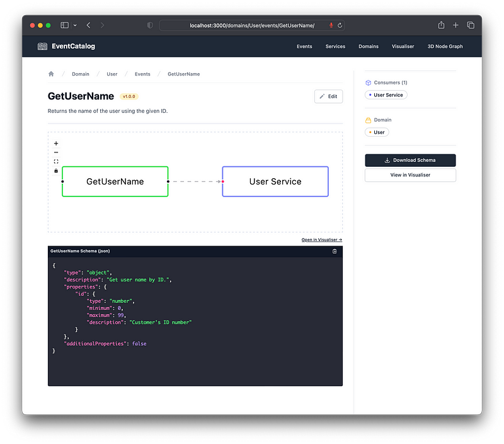The height and width of the screenshot is (444, 504).
Task: Select the User Service consumer tag
Action: 386,95
